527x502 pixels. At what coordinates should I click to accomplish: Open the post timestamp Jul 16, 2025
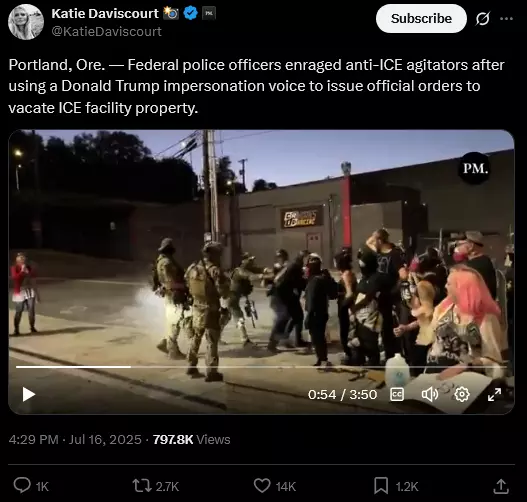point(105,440)
